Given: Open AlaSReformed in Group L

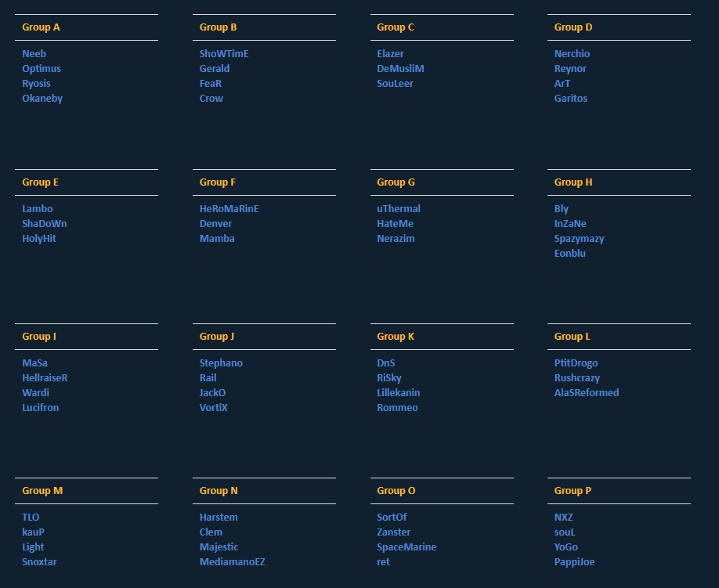Looking at the screenshot, I should click(x=586, y=393).
